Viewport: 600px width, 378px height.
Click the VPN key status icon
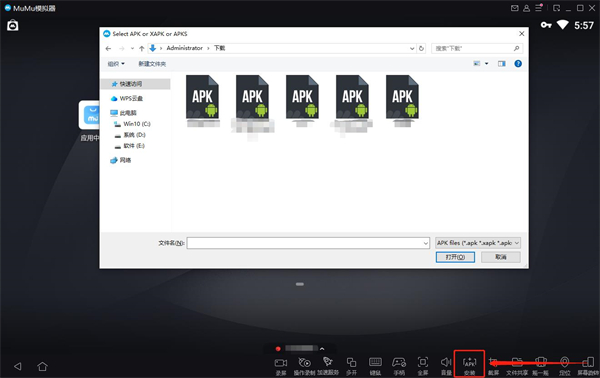pyautogui.click(x=546, y=25)
